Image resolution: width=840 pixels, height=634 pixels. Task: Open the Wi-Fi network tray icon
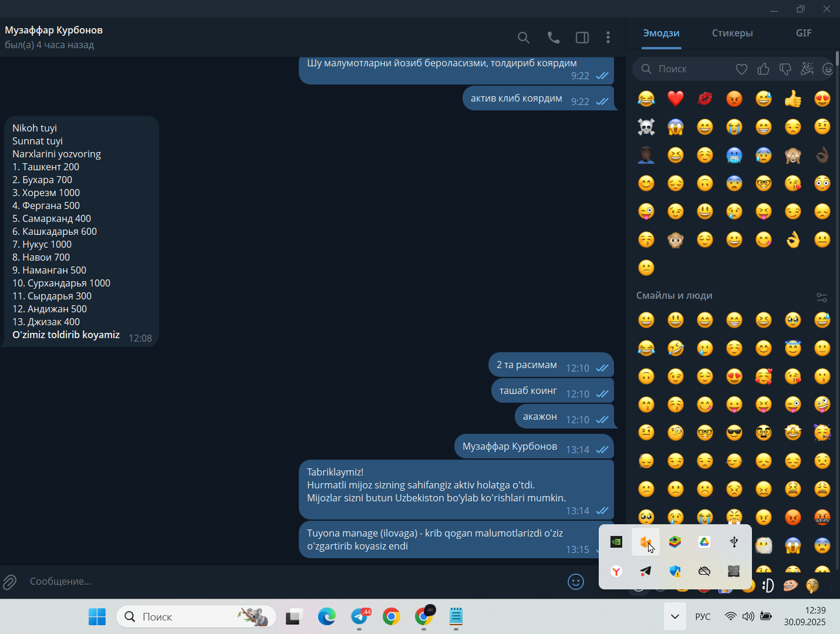point(730,616)
